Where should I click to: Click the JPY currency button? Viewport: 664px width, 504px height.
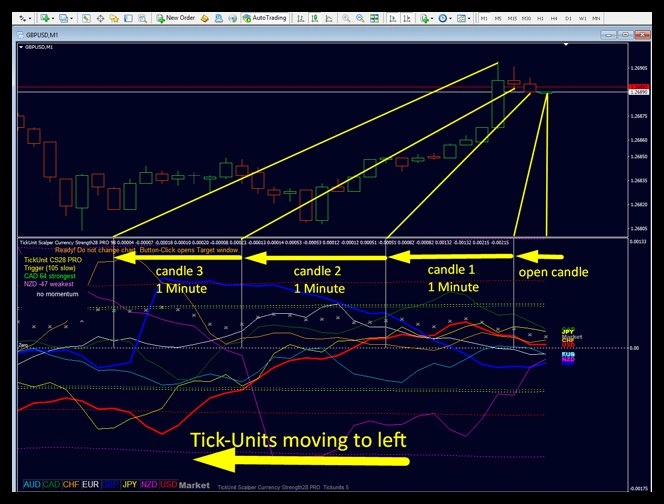127,484
